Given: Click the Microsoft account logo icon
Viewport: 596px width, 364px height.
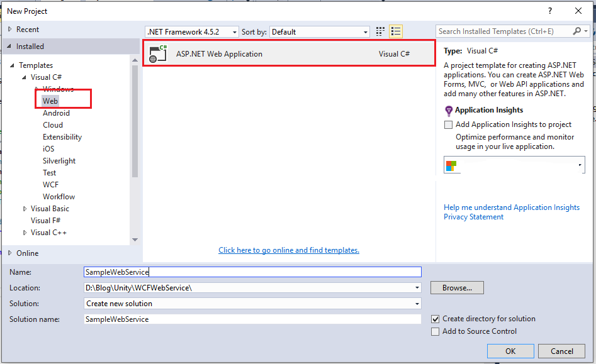Looking at the screenshot, I should [451, 166].
